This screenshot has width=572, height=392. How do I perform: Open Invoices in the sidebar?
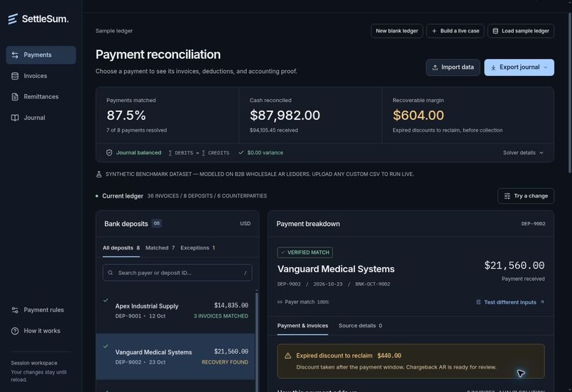41,76
